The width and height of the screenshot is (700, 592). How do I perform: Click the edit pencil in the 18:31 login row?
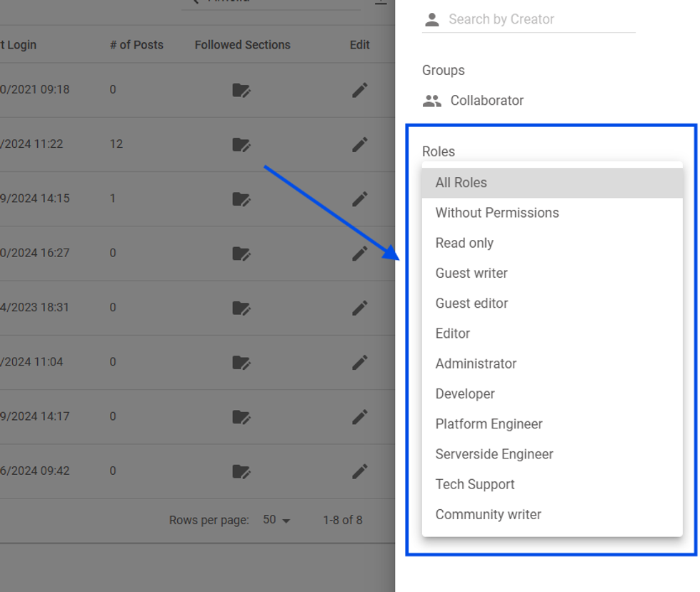(x=360, y=308)
